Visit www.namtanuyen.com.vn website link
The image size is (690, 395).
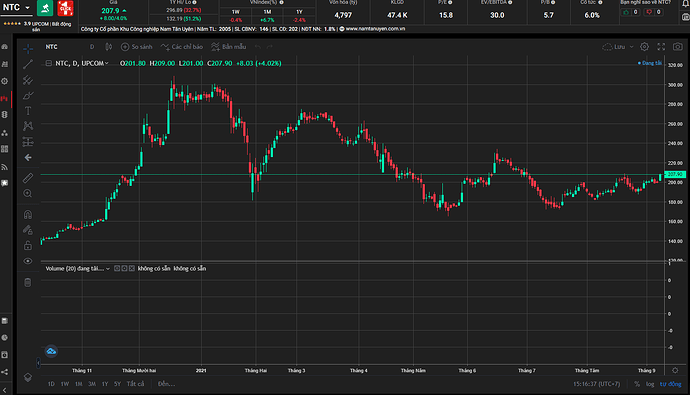pos(375,29)
